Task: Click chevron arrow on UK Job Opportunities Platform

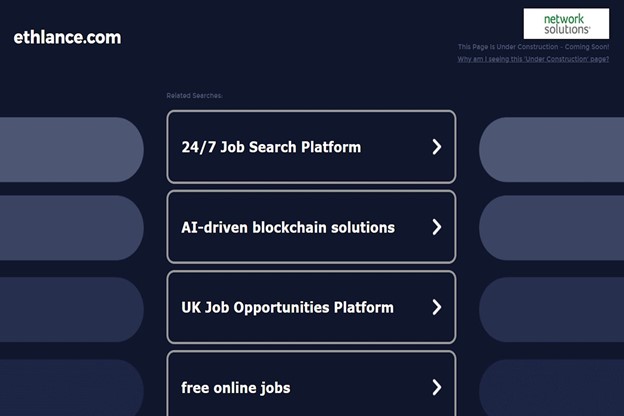Action: coord(437,307)
